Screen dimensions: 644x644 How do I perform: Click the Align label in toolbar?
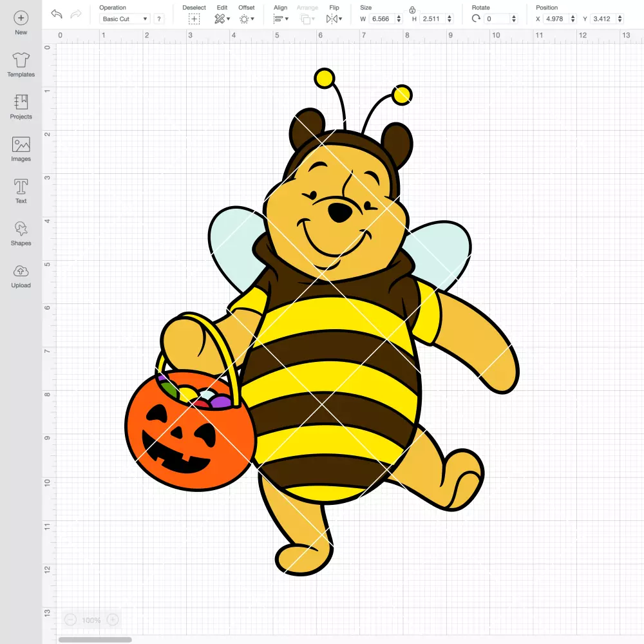[x=281, y=8]
